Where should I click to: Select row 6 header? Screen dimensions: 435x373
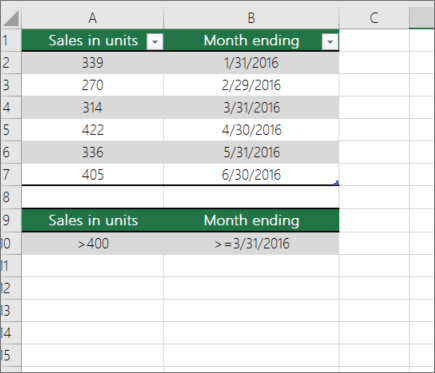pyautogui.click(x=11, y=152)
